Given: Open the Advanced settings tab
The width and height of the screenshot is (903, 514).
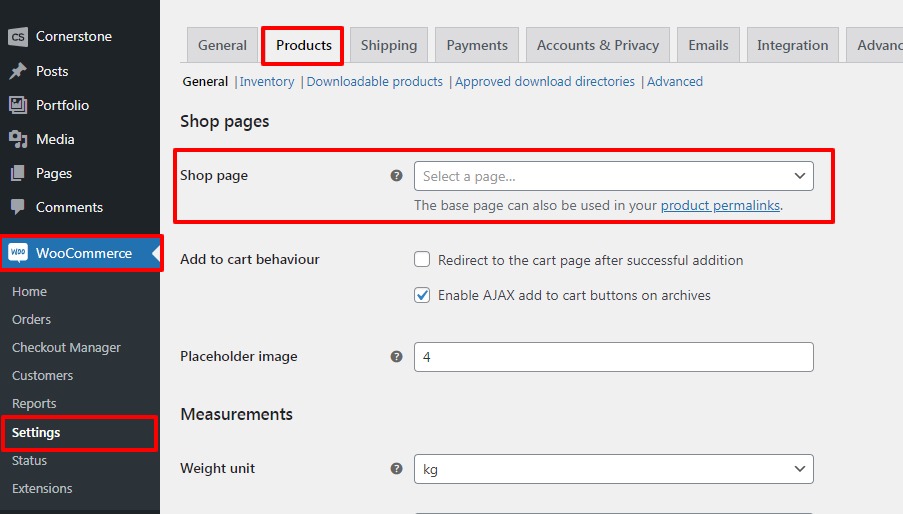Looking at the screenshot, I should pos(875,45).
